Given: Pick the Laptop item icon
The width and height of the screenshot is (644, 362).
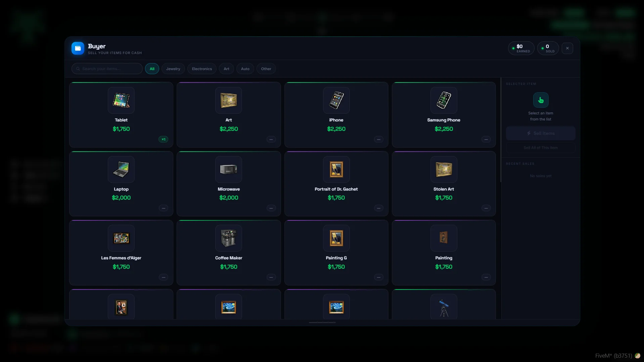Looking at the screenshot, I should coord(121,169).
